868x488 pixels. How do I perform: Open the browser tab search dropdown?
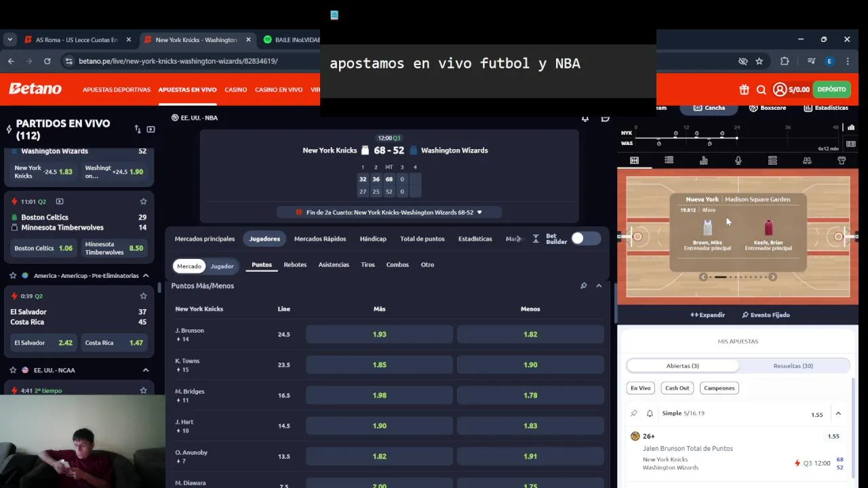9,40
